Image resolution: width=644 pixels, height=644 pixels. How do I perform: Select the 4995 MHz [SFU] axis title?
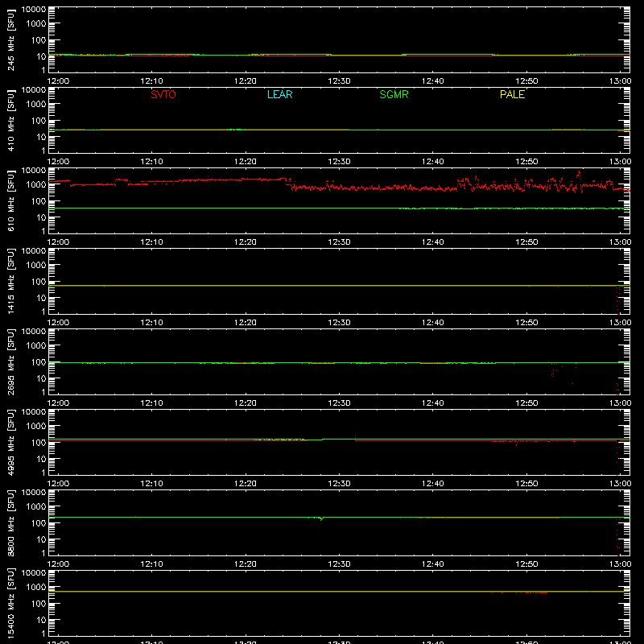coord(11,442)
